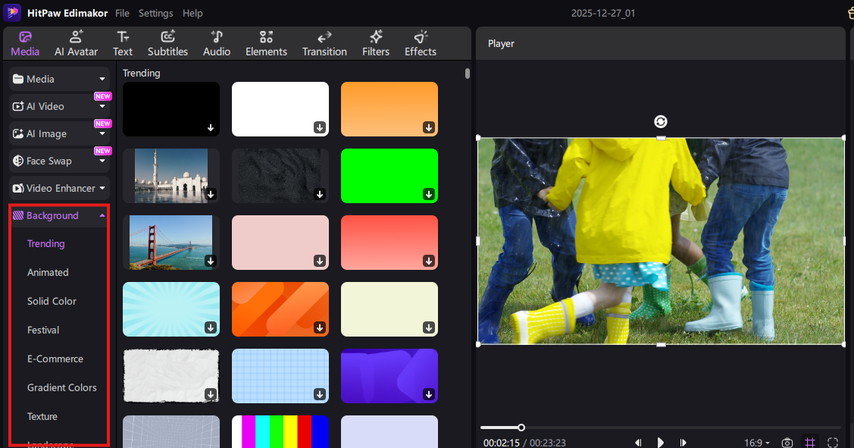Select the dark crumpled texture background
The width and height of the screenshot is (854, 448).
click(x=280, y=176)
